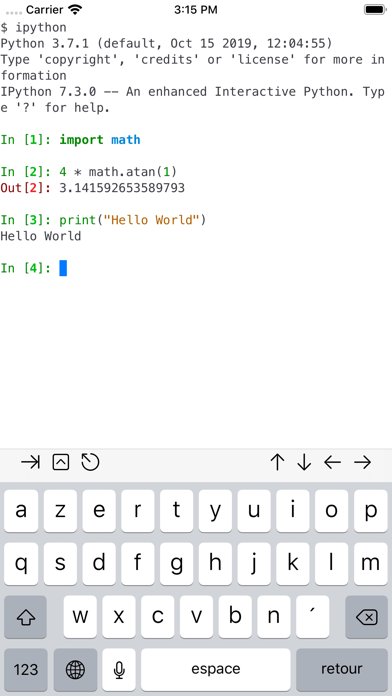Tap the espace bar
Viewport: 392px width, 696px height.
216,669
